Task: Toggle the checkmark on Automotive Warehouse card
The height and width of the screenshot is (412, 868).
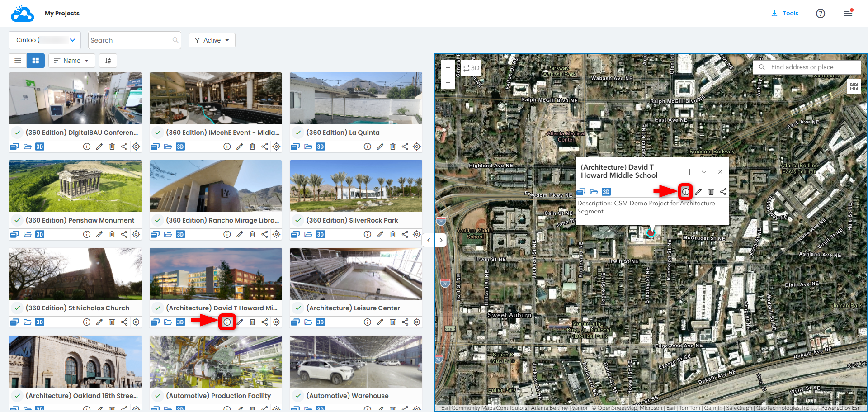Action: (x=298, y=396)
